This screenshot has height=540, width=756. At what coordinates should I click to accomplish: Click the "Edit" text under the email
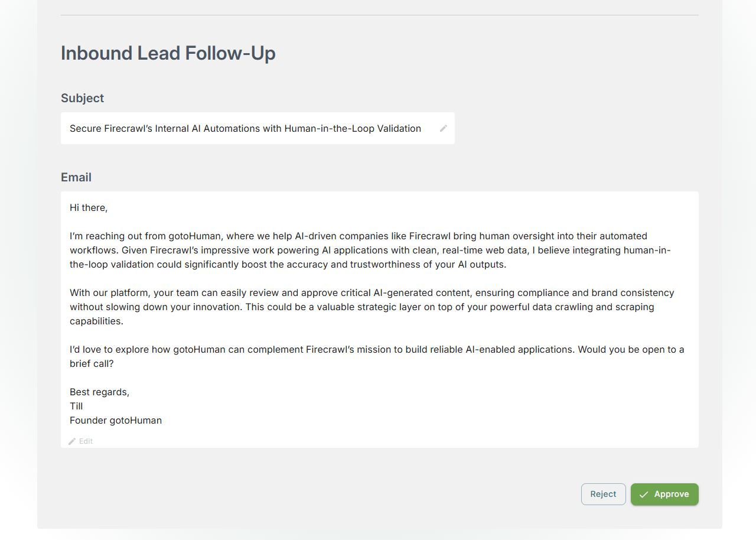coord(86,441)
